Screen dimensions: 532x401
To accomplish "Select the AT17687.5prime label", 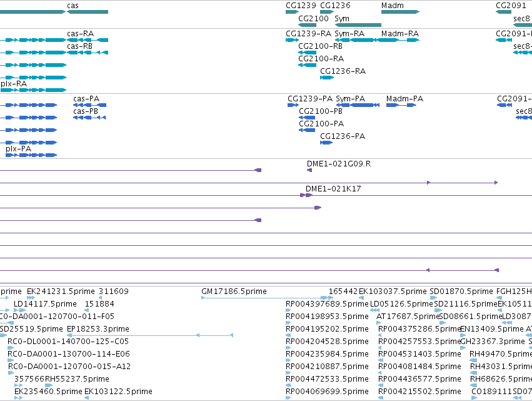I will 408,317.
